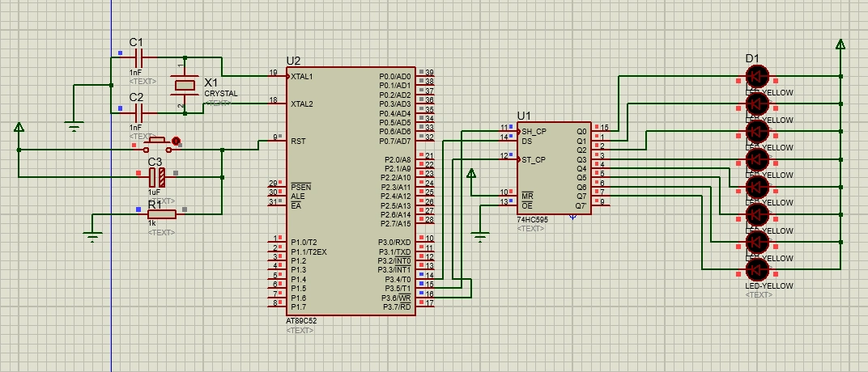Select the X1 crystal component
Viewport: 868px width, 372px height.
point(185,84)
